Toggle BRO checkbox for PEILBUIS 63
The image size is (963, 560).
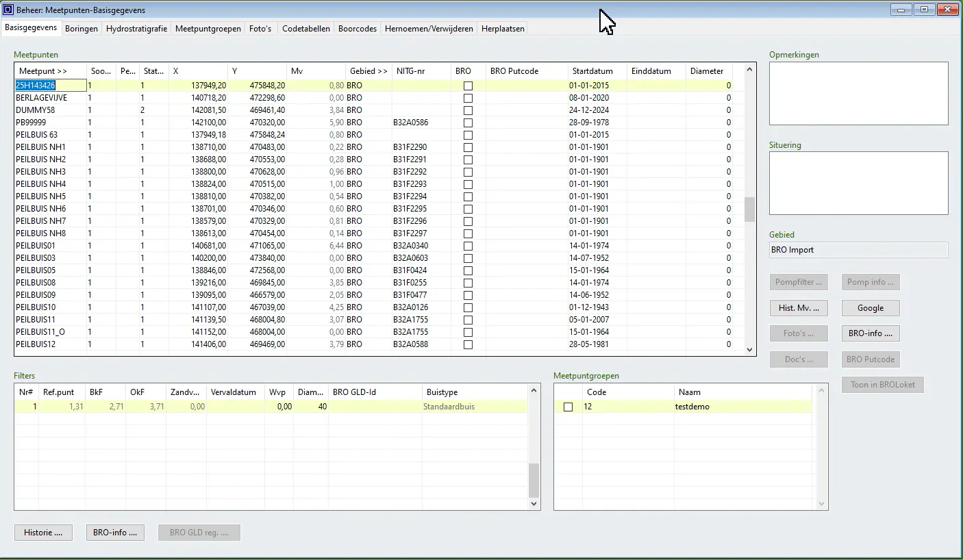[x=468, y=135]
